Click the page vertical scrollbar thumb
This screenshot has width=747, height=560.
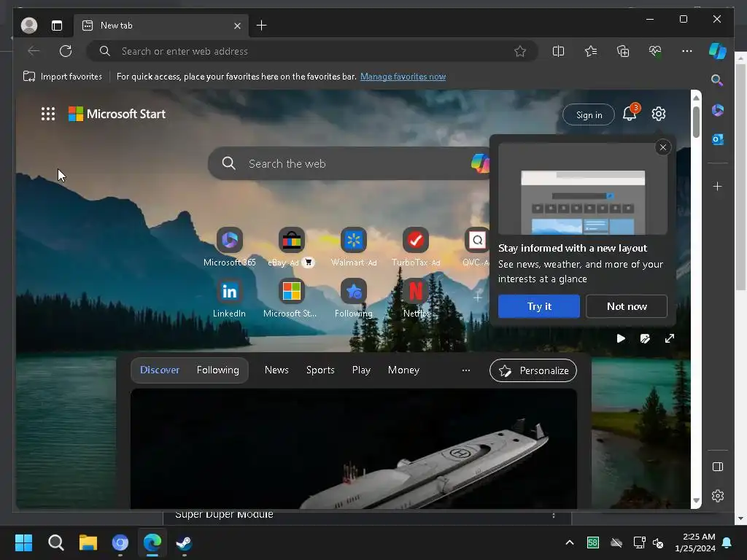coord(696,122)
